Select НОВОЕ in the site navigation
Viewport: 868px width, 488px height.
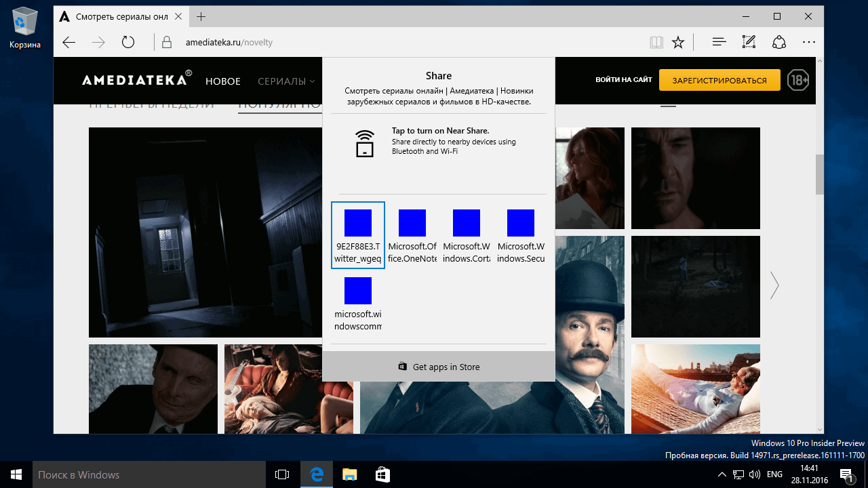pyautogui.click(x=222, y=81)
